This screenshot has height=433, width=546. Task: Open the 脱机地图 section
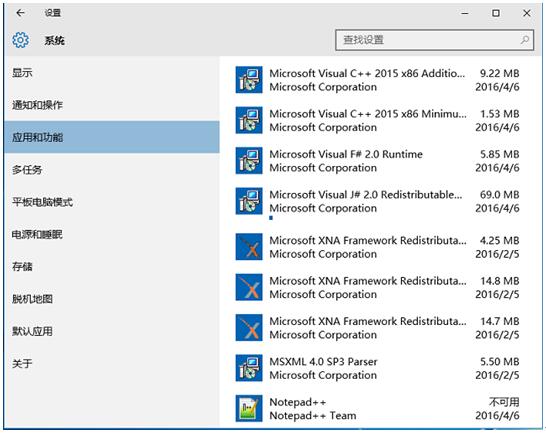click(x=111, y=299)
